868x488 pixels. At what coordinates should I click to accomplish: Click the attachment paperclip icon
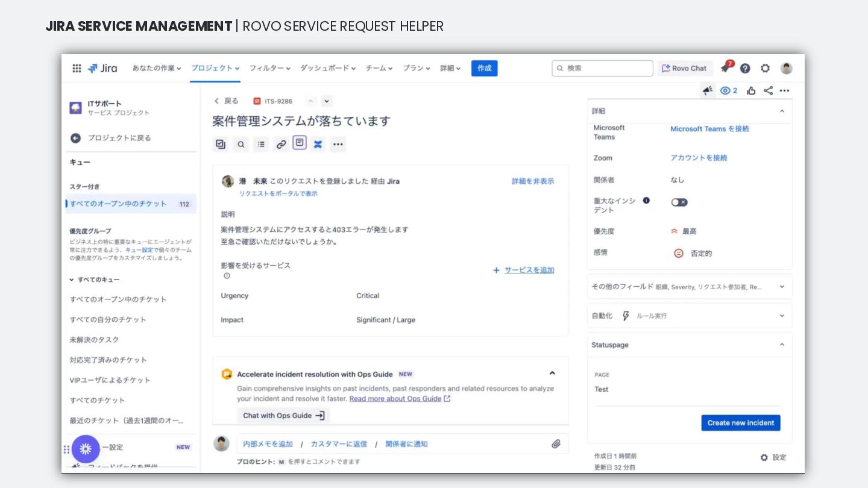(x=556, y=444)
